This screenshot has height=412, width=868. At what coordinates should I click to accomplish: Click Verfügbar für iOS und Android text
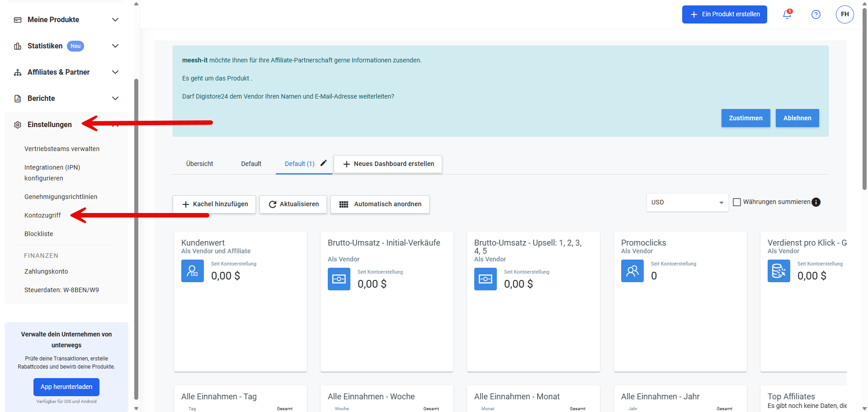(x=66, y=402)
